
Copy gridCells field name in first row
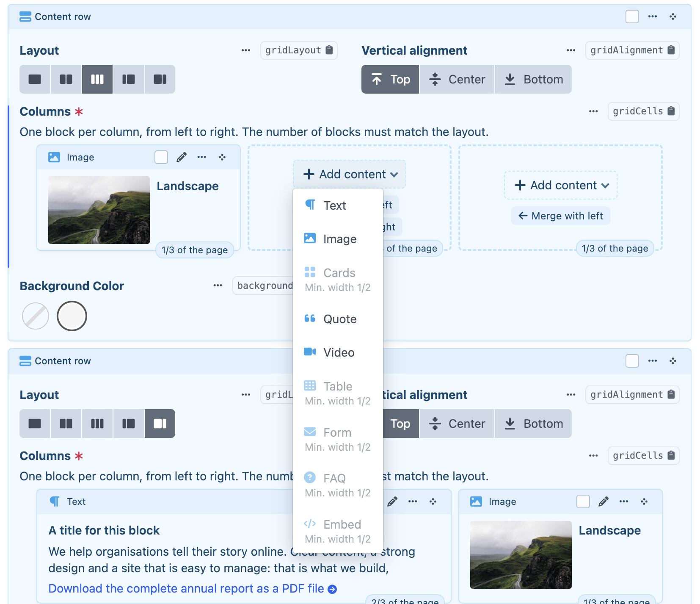point(643,111)
